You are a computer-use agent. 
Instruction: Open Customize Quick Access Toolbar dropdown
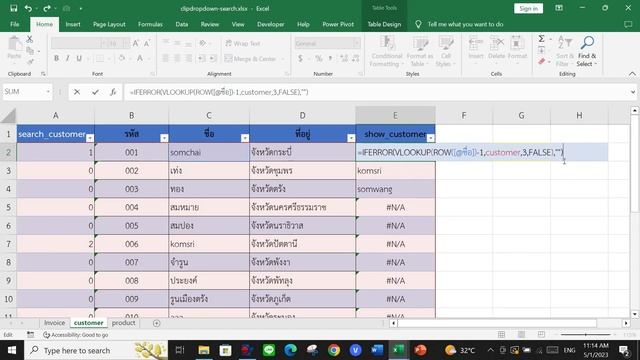click(x=80, y=8)
